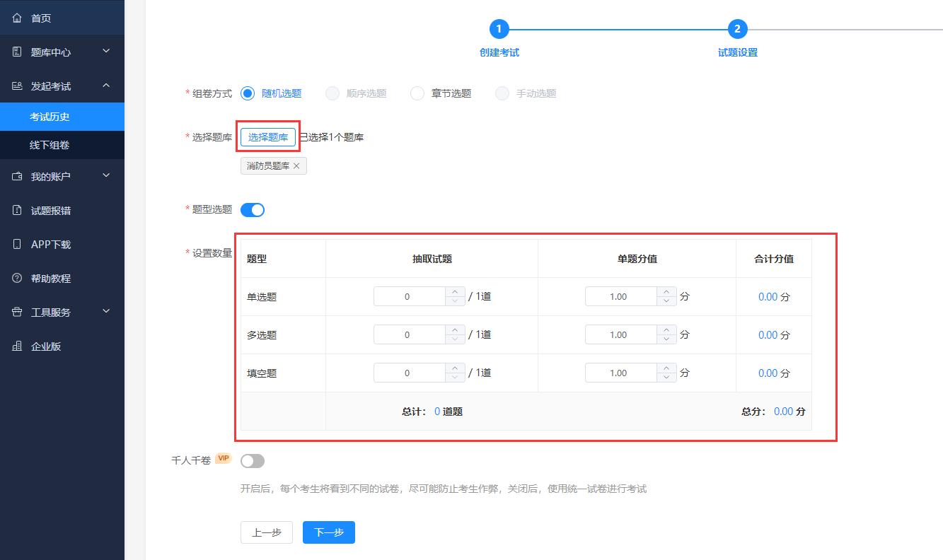Collapse the 发起考试 sidebar menu
943x560 pixels.
[x=62, y=86]
